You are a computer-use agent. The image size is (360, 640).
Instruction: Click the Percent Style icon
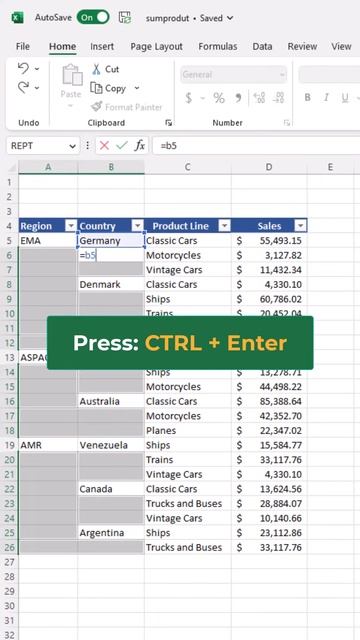click(x=219, y=98)
